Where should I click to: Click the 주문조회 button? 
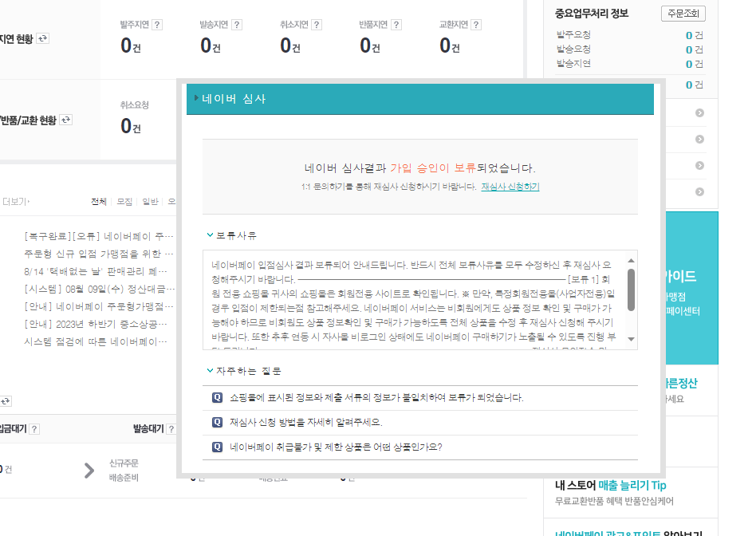tap(683, 14)
